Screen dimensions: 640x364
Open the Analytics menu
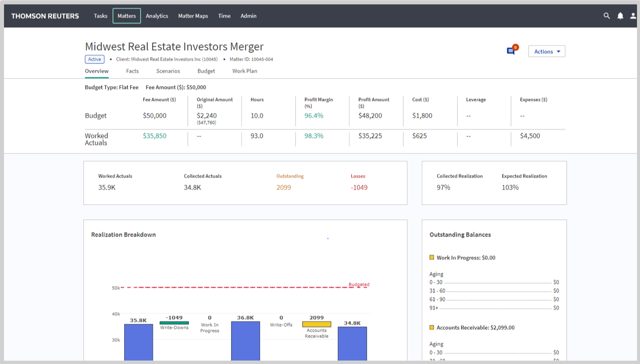click(x=157, y=16)
